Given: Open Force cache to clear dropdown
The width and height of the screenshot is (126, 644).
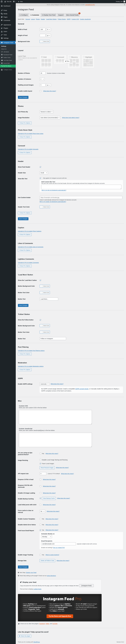Looking at the screenshot, I should click(42, 511).
